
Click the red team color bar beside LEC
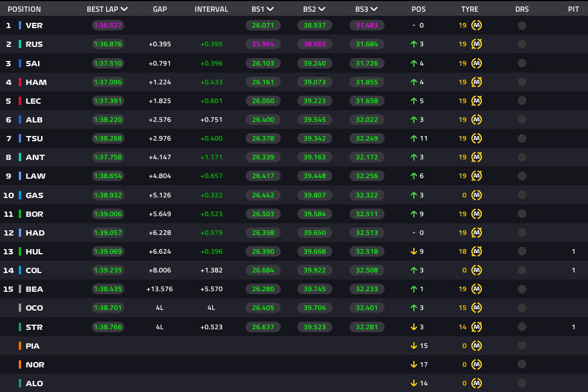pos(20,101)
